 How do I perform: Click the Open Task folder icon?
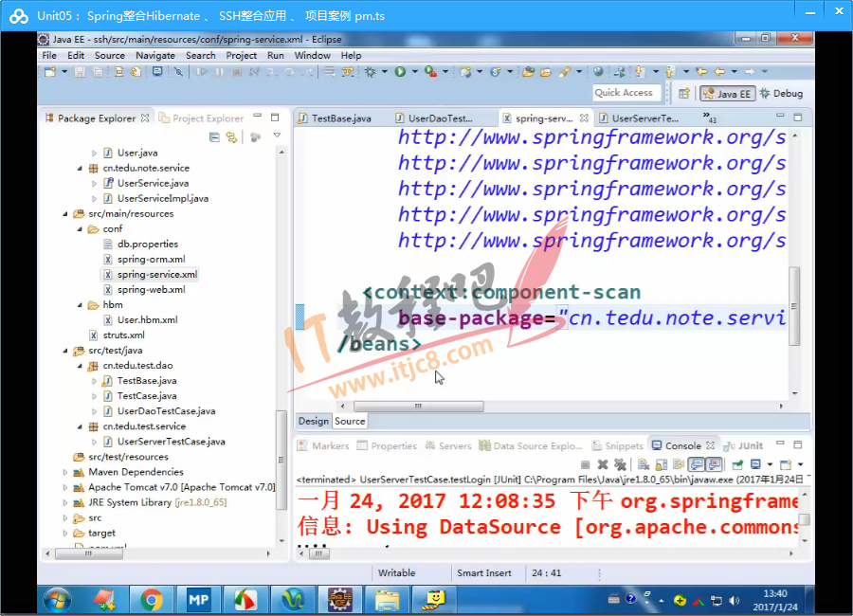click(546, 71)
